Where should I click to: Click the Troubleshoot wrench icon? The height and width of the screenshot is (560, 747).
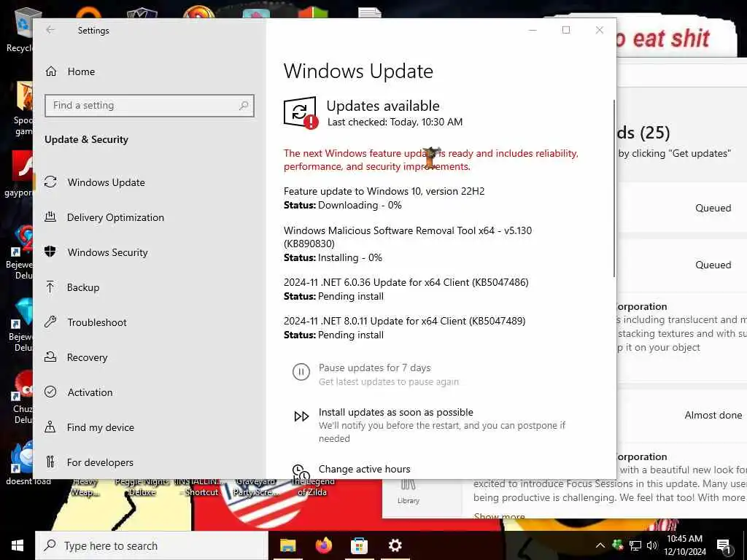[50, 322]
